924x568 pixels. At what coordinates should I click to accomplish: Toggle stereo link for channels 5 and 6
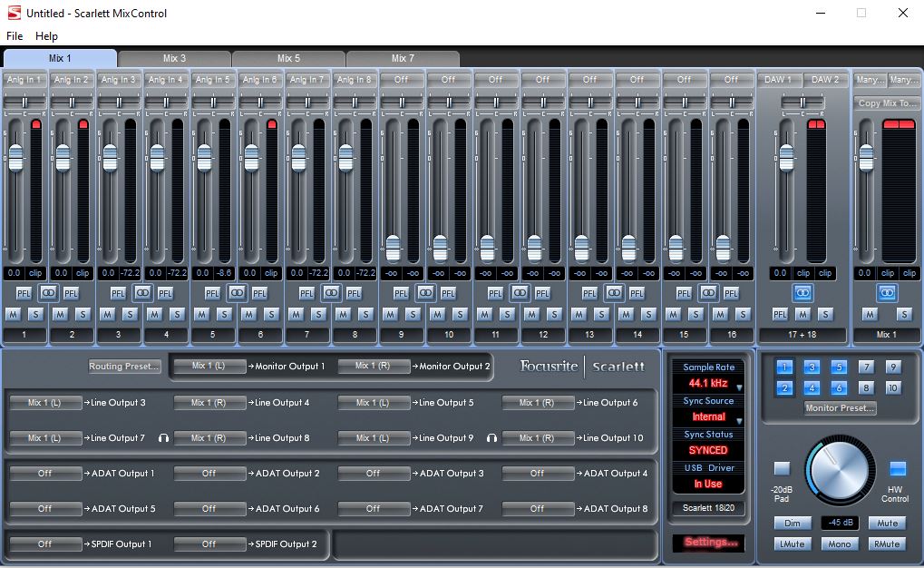click(x=237, y=292)
